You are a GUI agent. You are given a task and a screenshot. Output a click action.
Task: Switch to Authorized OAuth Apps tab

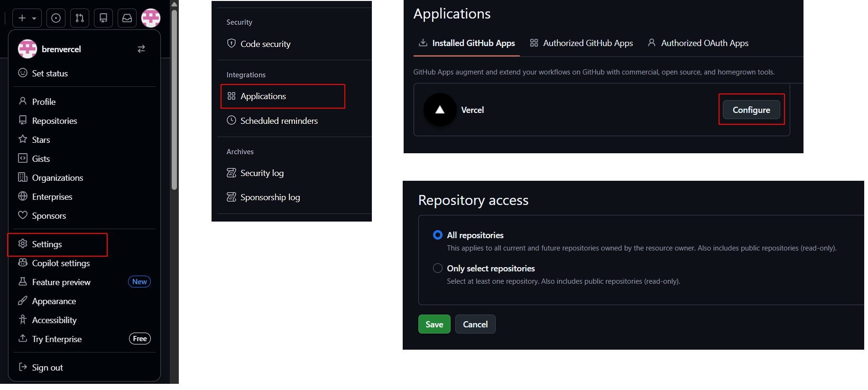[698, 43]
